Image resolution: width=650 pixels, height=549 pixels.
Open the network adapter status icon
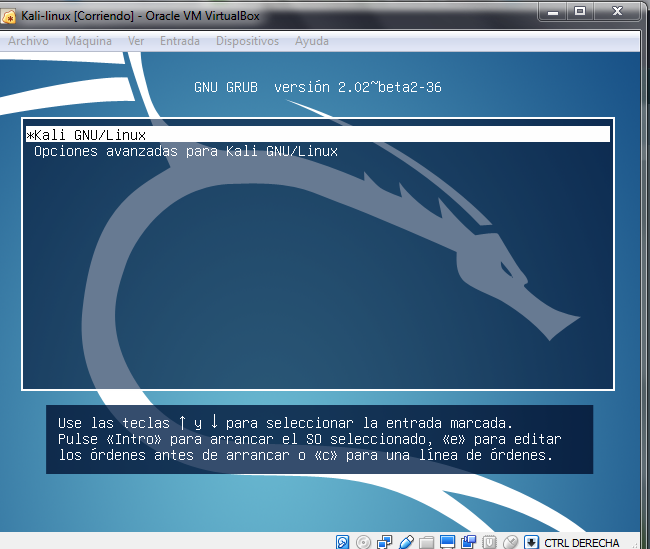pyautogui.click(x=385, y=541)
